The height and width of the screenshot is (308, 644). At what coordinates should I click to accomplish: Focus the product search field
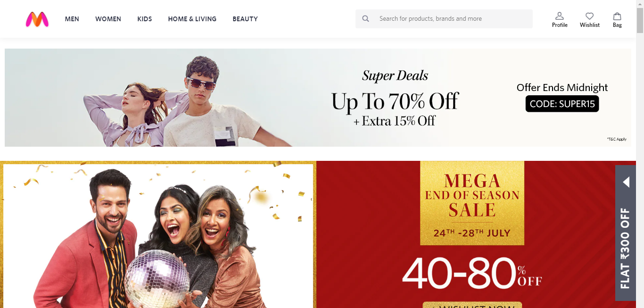(x=444, y=19)
